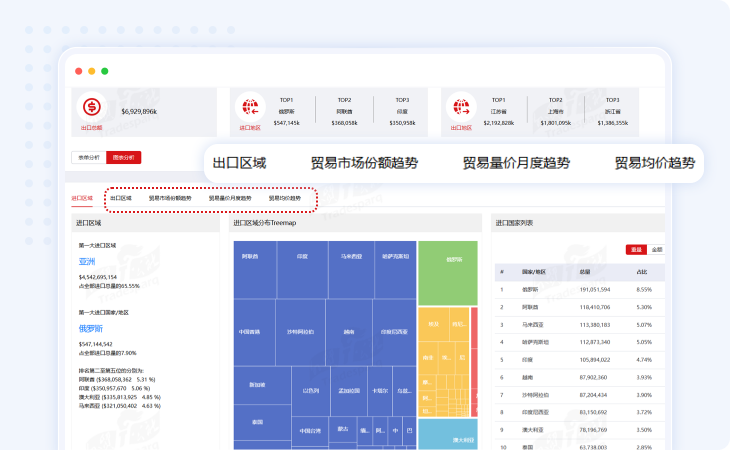730x450 pixels.
Task: Select 出口区域 tab in dotted outline
Action: pyautogui.click(x=121, y=198)
